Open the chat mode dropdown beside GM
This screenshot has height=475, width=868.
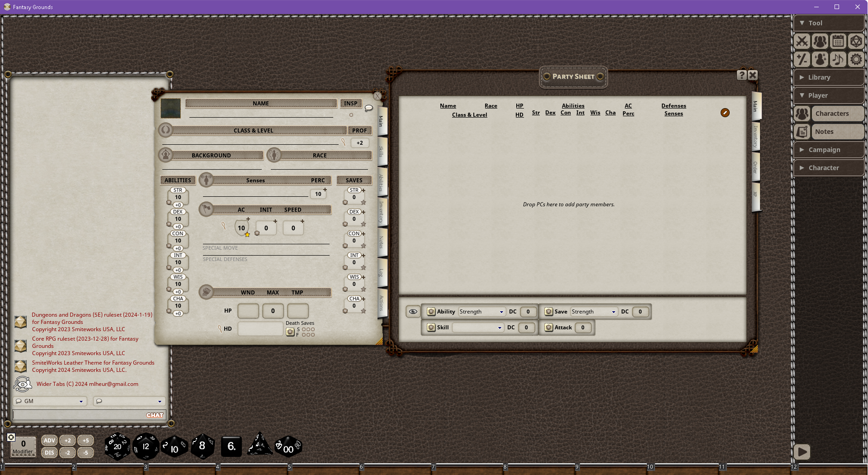(x=129, y=401)
